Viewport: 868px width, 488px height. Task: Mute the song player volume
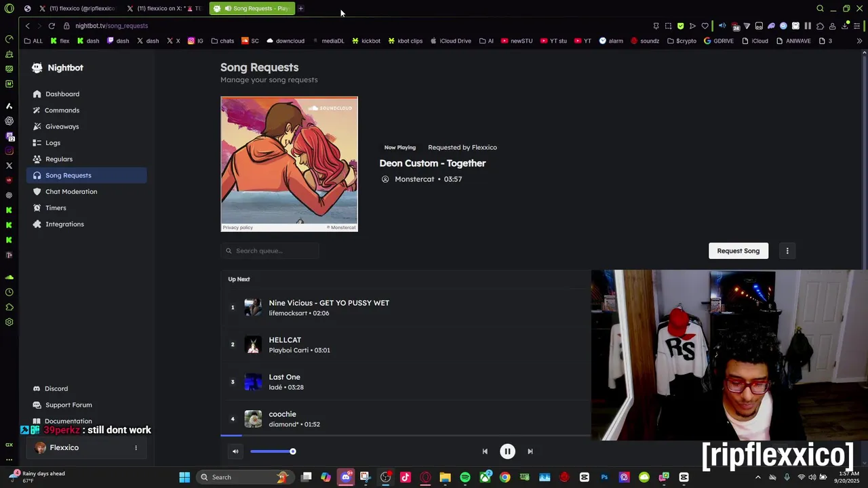235,451
